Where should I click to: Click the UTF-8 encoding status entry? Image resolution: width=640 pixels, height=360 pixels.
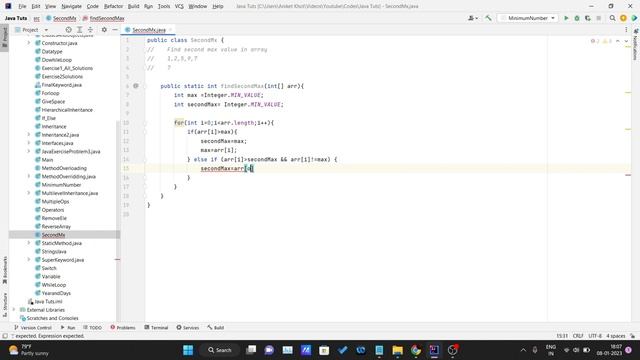pos(595,336)
